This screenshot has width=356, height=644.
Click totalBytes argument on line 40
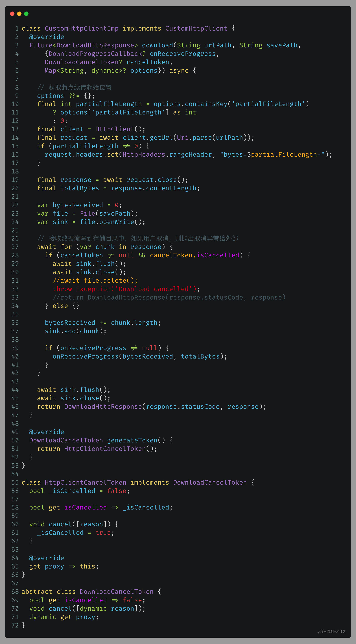click(200, 356)
